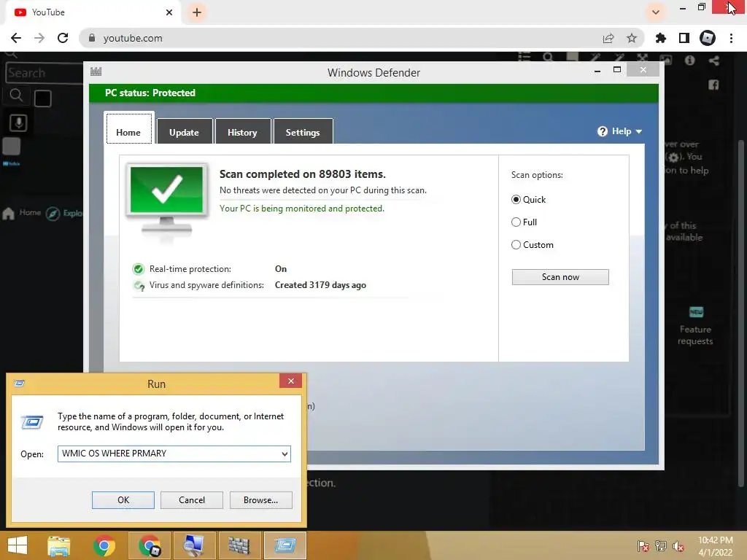Click the network tray icon

point(661,546)
